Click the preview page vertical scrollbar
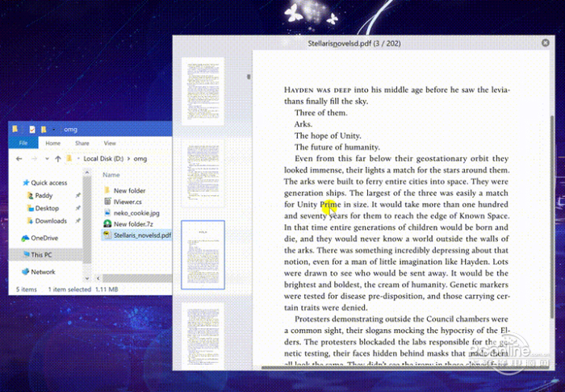This screenshot has width=565, height=392. (552, 216)
